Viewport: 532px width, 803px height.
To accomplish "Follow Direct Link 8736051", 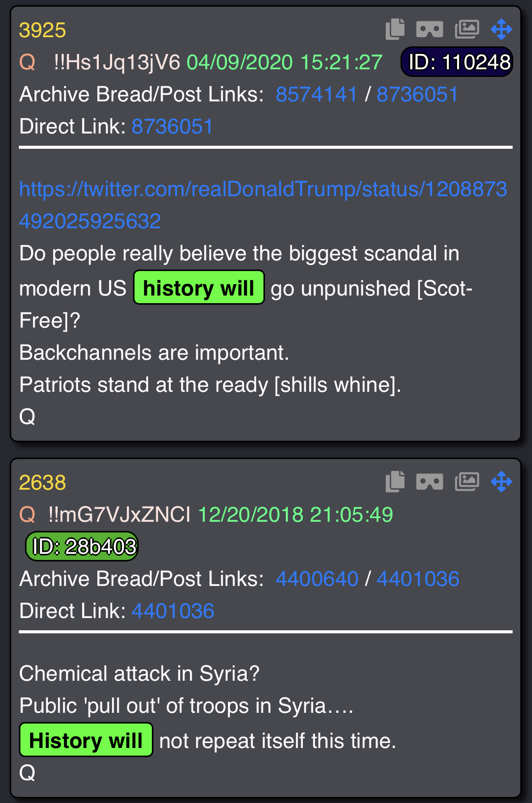I will pos(172,126).
